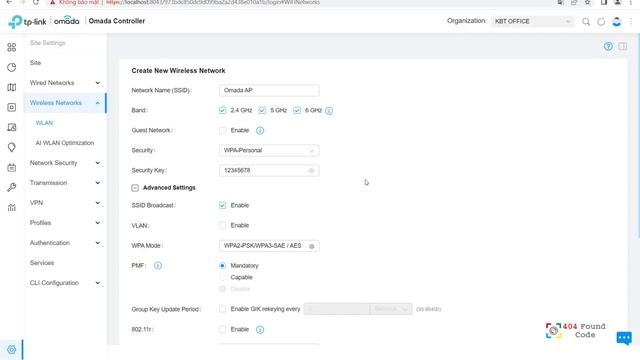Open the Reports chart icon in sidebar

pos(11,207)
